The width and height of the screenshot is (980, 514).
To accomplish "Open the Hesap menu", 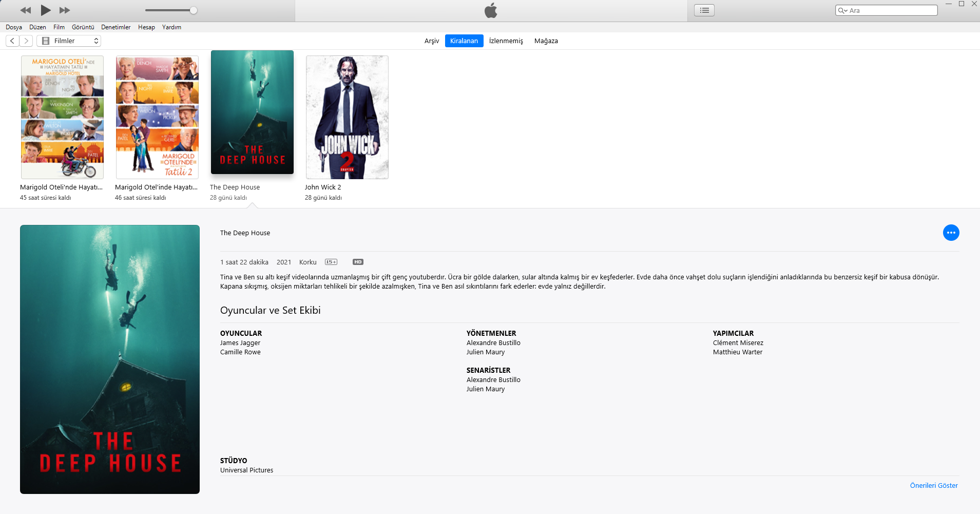I will (x=146, y=27).
